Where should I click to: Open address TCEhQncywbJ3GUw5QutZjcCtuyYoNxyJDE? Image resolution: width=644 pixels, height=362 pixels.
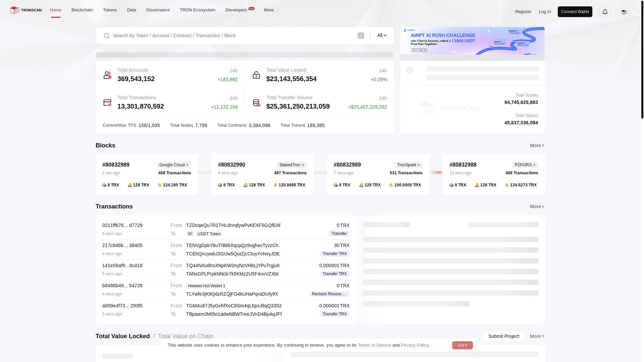[x=233, y=254]
